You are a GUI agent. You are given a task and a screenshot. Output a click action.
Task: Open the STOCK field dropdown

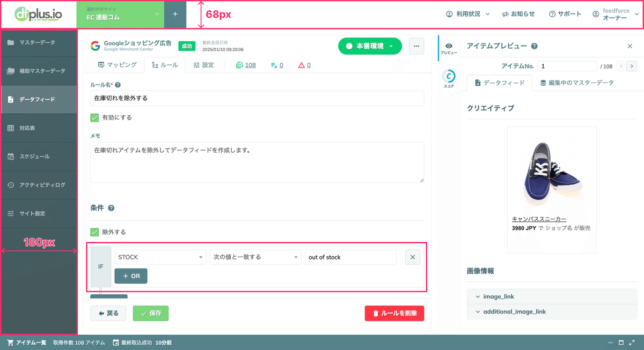point(159,257)
